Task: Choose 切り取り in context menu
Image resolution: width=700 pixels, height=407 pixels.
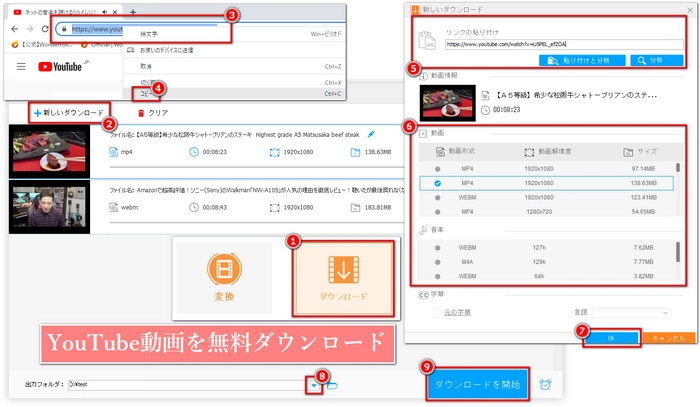Action: (234, 82)
